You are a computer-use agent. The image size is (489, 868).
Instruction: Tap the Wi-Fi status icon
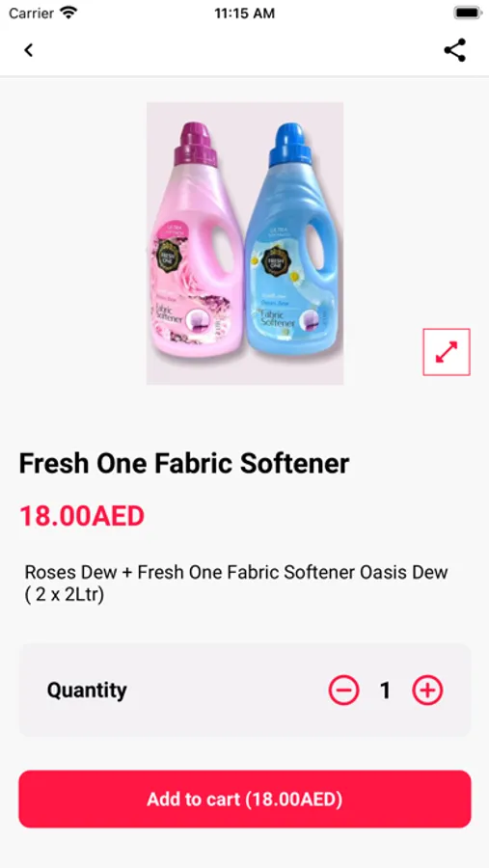point(69,13)
